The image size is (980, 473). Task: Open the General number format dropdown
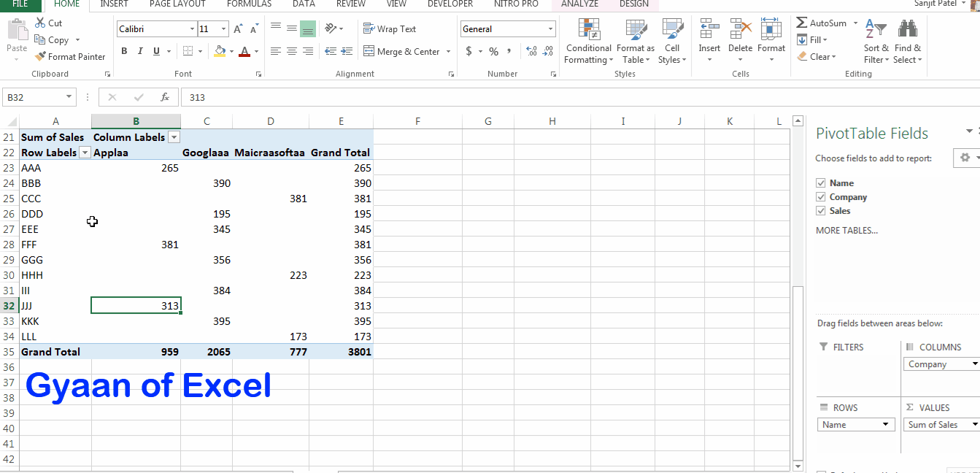(x=550, y=29)
